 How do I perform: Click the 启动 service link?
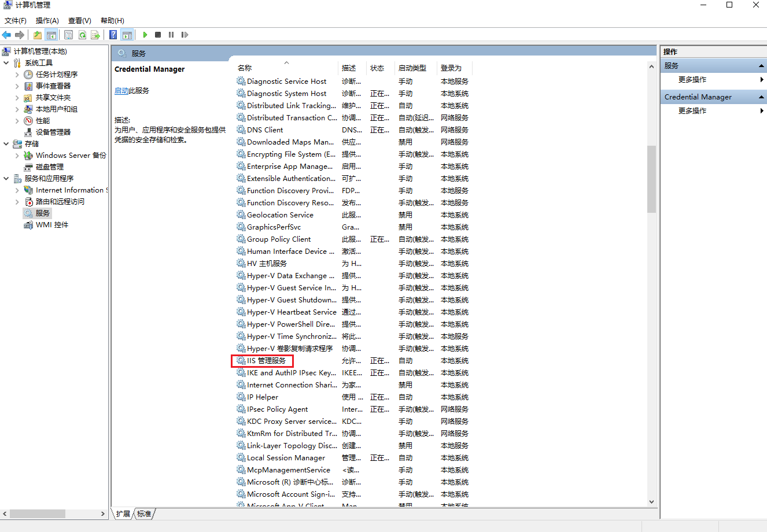tap(121, 91)
